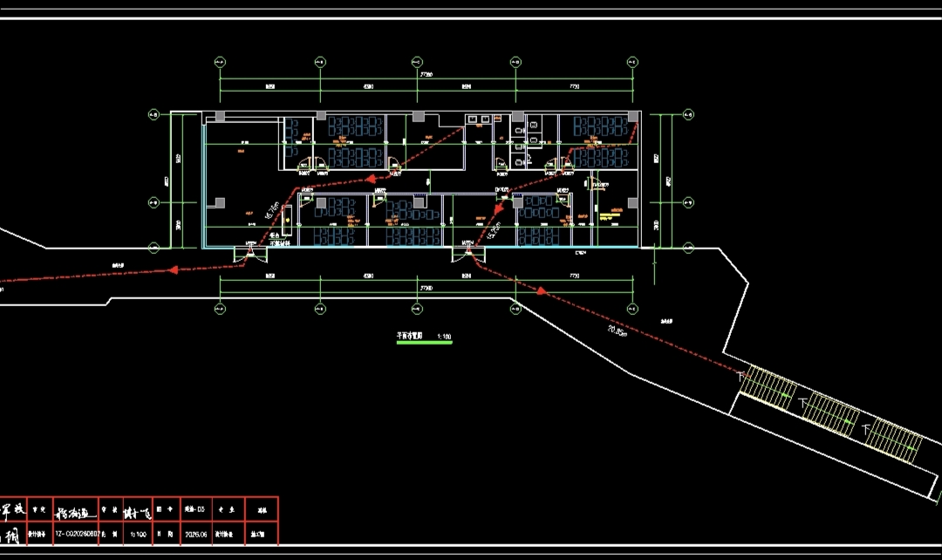
Task: Click the 20.85m evacuation distance label
Action: [618, 331]
